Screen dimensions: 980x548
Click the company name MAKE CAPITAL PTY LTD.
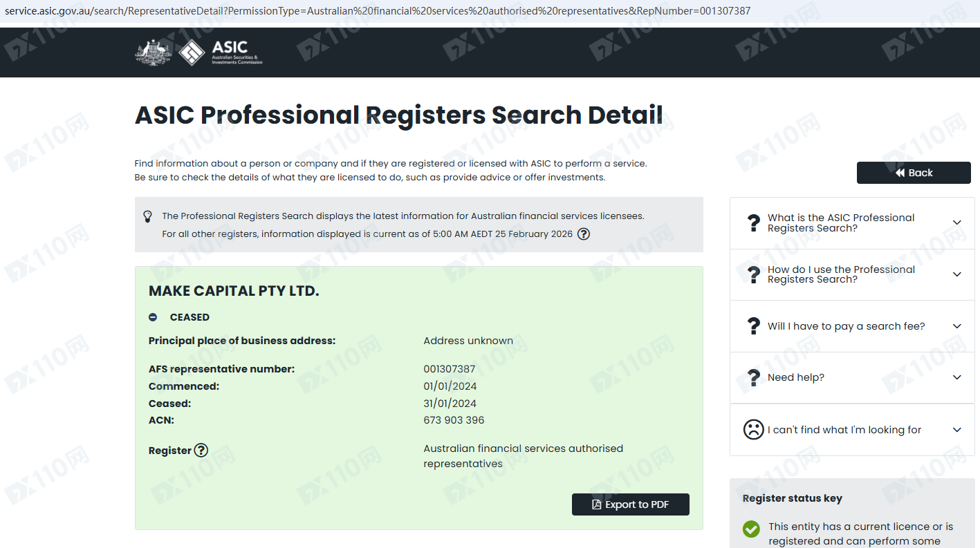pos(234,291)
